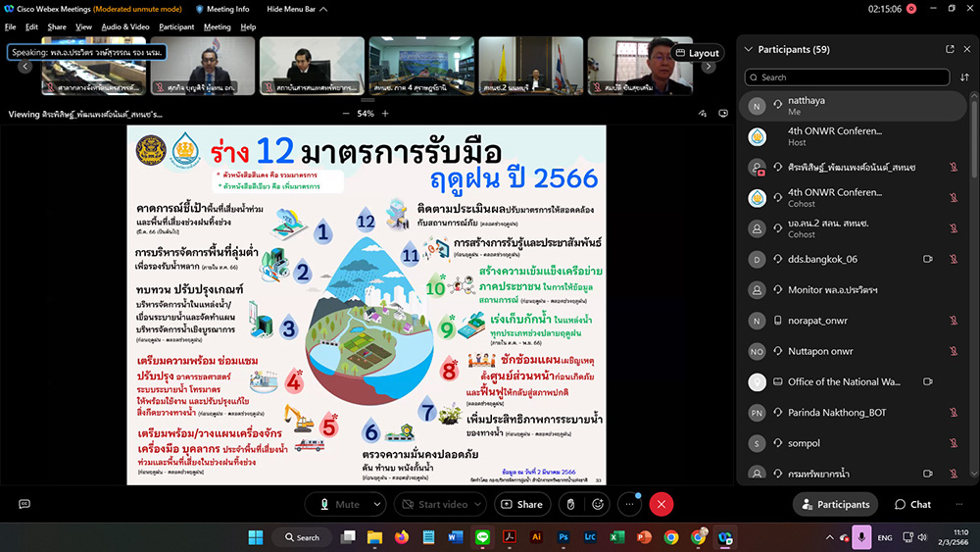This screenshot has width=980, height=552.
Task: Click the red leave meeting button
Action: pos(661,504)
